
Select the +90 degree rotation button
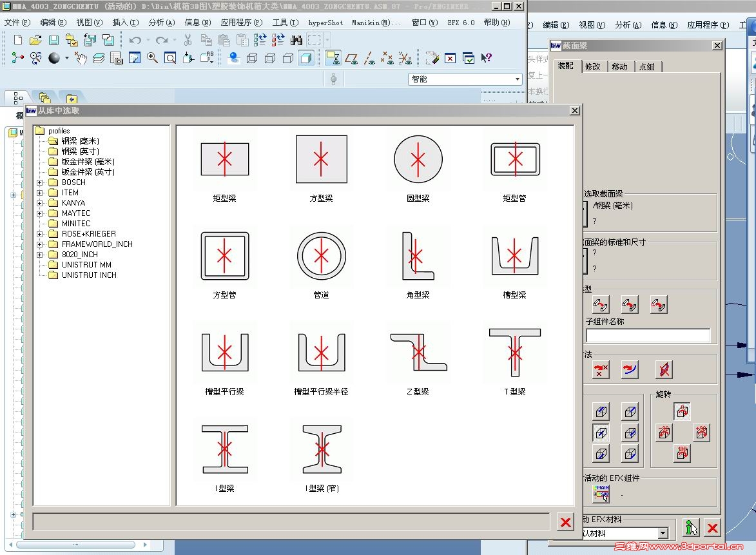point(701,433)
